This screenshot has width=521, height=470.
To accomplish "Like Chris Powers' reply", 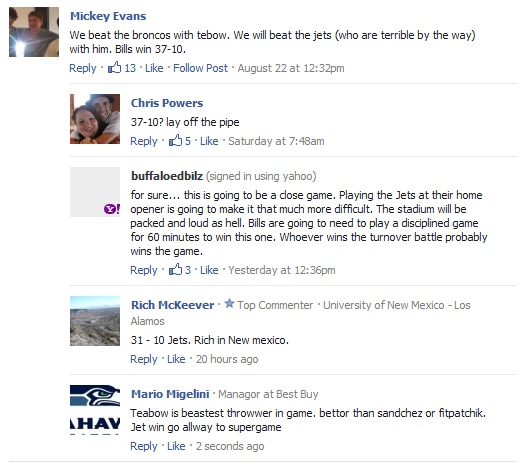I will point(209,141).
